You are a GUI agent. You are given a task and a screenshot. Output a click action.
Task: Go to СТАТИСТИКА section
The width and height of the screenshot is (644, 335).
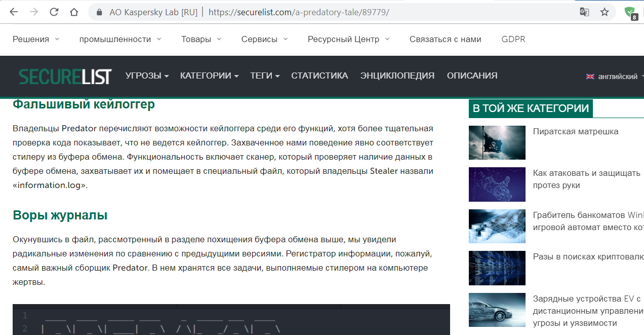(x=319, y=76)
